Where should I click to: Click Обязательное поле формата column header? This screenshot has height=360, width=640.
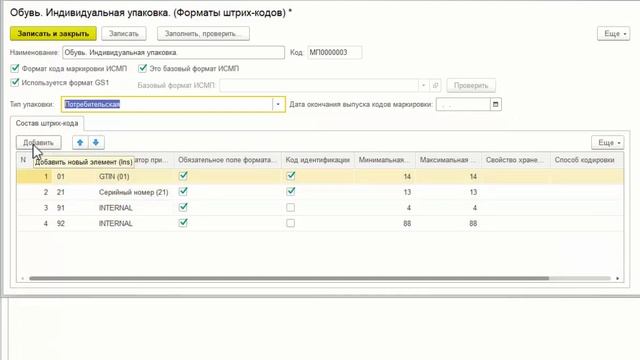tap(228, 160)
